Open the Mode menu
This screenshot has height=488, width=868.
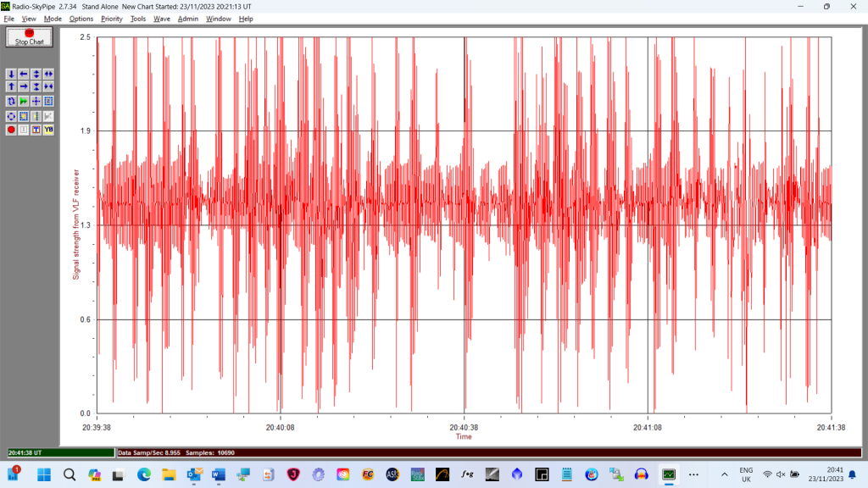(53, 19)
